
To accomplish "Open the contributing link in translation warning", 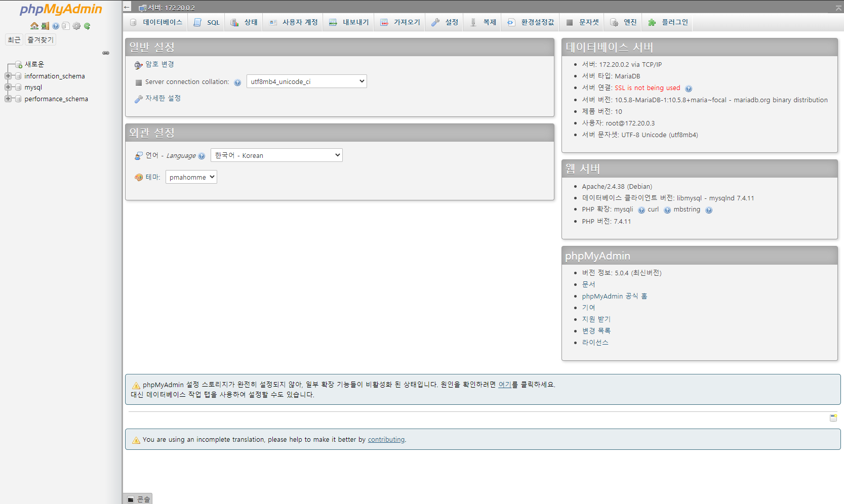I will coord(386,439).
